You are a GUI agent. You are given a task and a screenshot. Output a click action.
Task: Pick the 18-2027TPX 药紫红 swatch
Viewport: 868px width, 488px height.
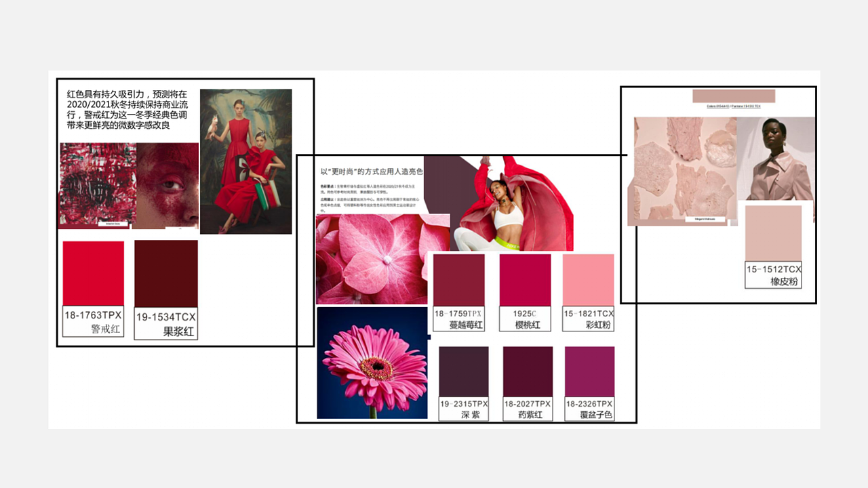(x=528, y=371)
